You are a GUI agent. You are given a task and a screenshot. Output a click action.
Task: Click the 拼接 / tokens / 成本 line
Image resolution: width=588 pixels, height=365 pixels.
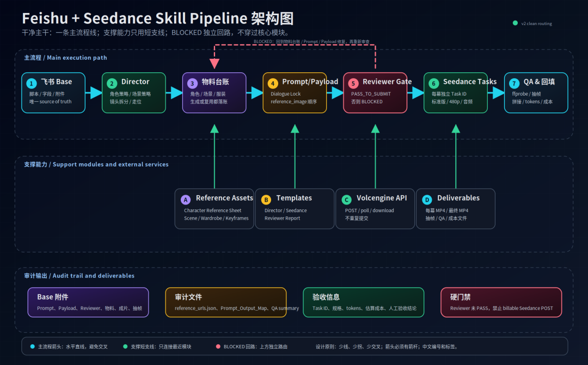coord(532,102)
